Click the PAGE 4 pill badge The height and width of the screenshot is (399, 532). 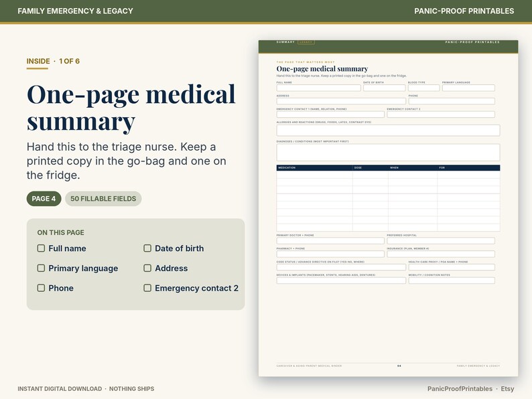(44, 199)
